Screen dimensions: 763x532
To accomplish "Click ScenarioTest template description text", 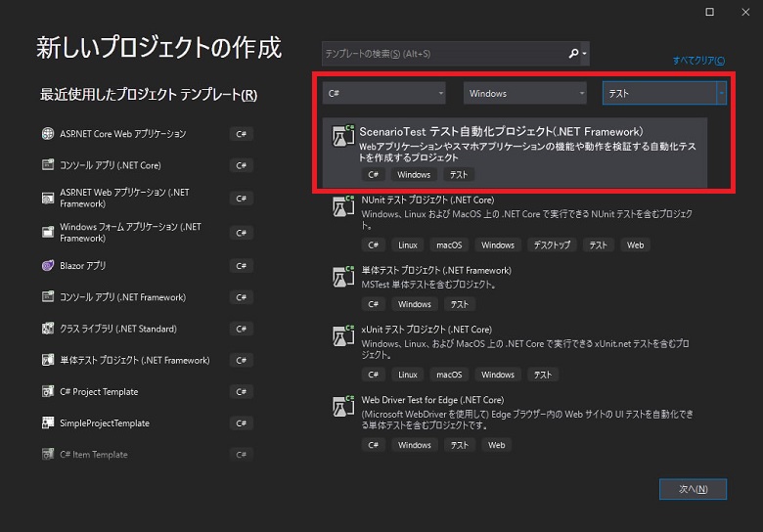I will [x=527, y=152].
